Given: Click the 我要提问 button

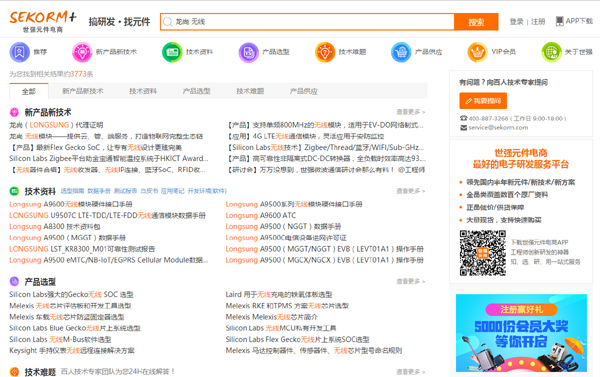Looking at the screenshot, I should (x=483, y=101).
